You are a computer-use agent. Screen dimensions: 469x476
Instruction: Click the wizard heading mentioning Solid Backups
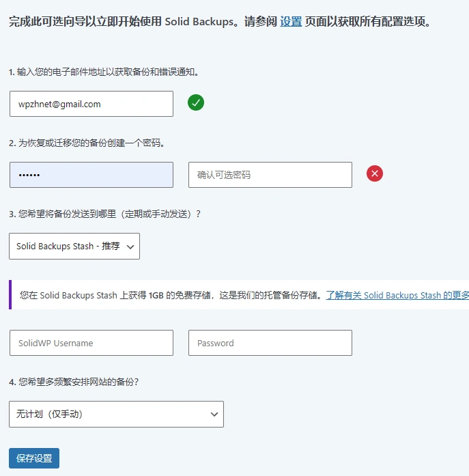click(x=219, y=22)
